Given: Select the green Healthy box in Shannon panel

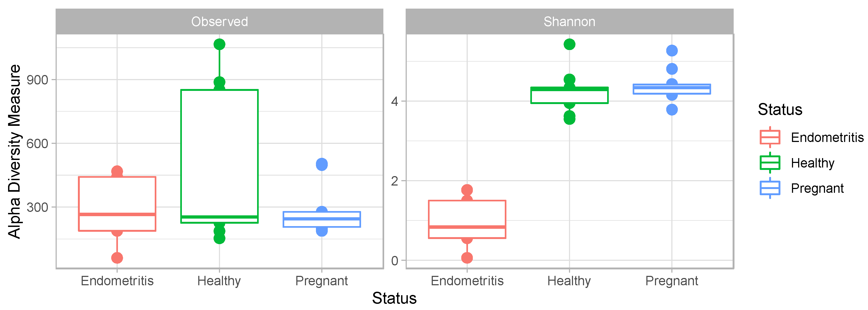Looking at the screenshot, I should pyautogui.click(x=569, y=97).
